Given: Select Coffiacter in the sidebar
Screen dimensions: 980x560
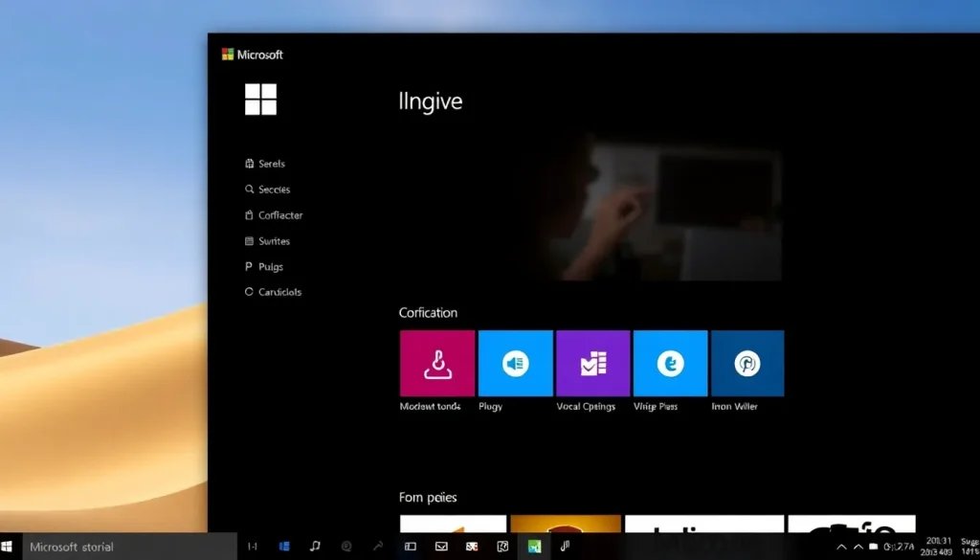Looking at the screenshot, I should tap(274, 215).
